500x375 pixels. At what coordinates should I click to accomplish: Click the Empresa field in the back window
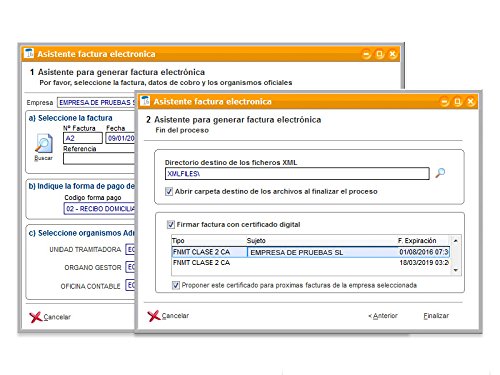coord(96,102)
